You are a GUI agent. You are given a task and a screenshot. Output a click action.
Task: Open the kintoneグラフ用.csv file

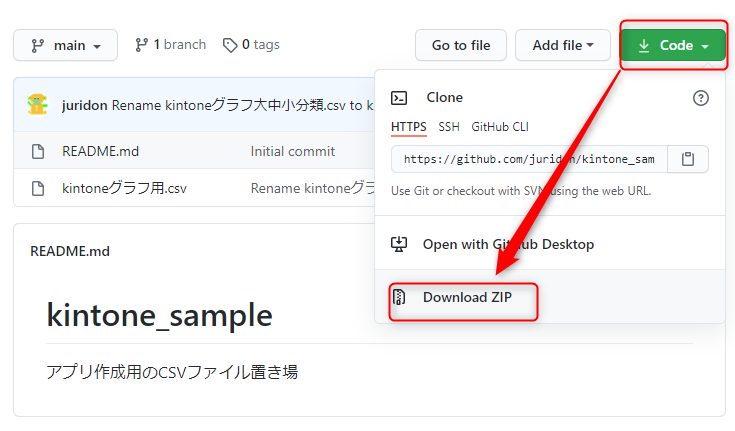[x=124, y=189]
